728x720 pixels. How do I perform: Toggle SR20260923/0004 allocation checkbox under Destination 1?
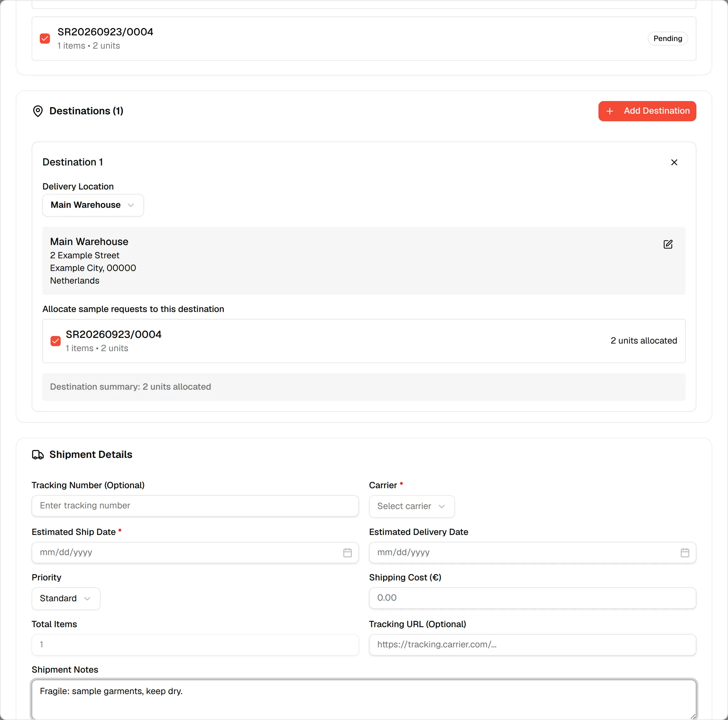tap(55, 341)
